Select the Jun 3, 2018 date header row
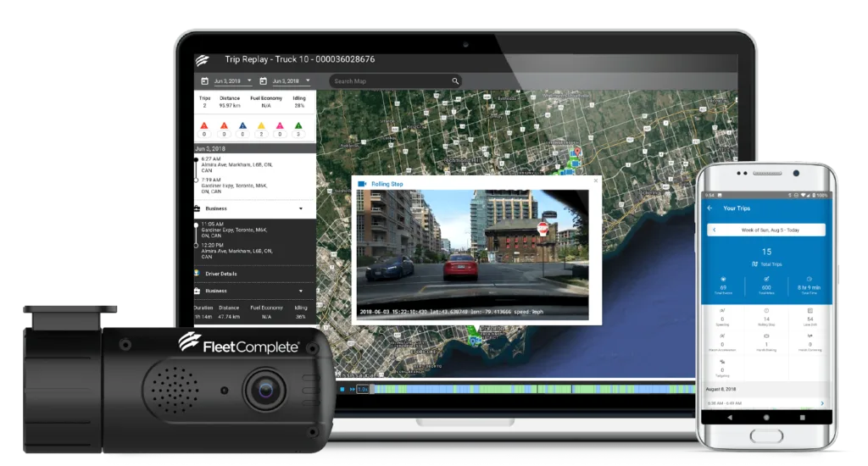 coord(254,149)
